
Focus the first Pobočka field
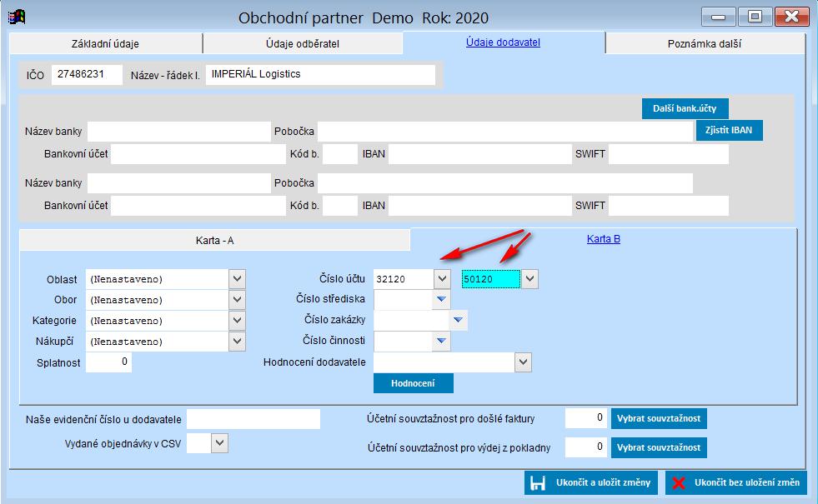(505, 132)
